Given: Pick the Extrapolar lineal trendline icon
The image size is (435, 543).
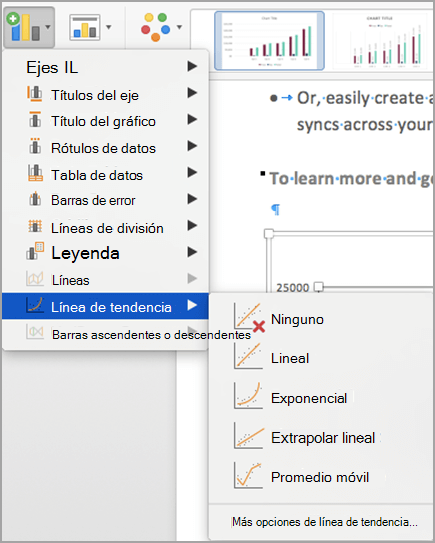Looking at the screenshot, I should point(249,436).
